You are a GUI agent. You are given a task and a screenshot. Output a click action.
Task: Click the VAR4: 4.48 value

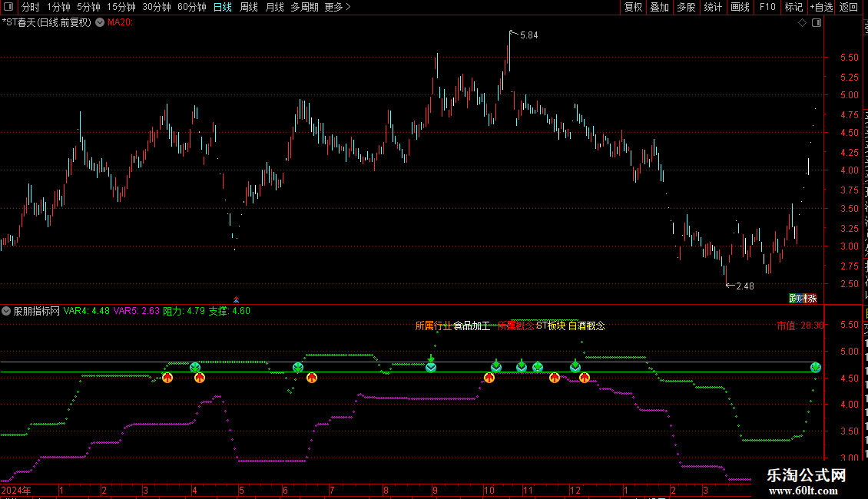click(x=86, y=311)
